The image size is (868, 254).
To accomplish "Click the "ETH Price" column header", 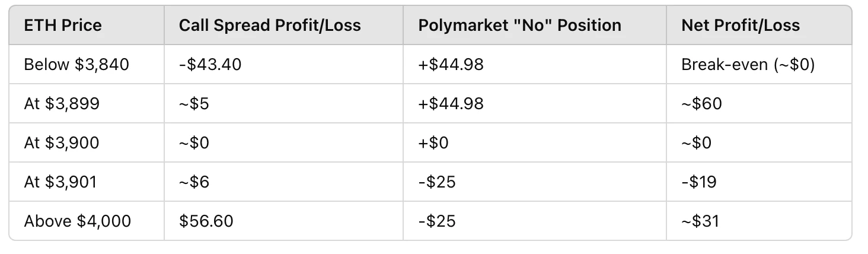I will pyautogui.click(x=62, y=25).
